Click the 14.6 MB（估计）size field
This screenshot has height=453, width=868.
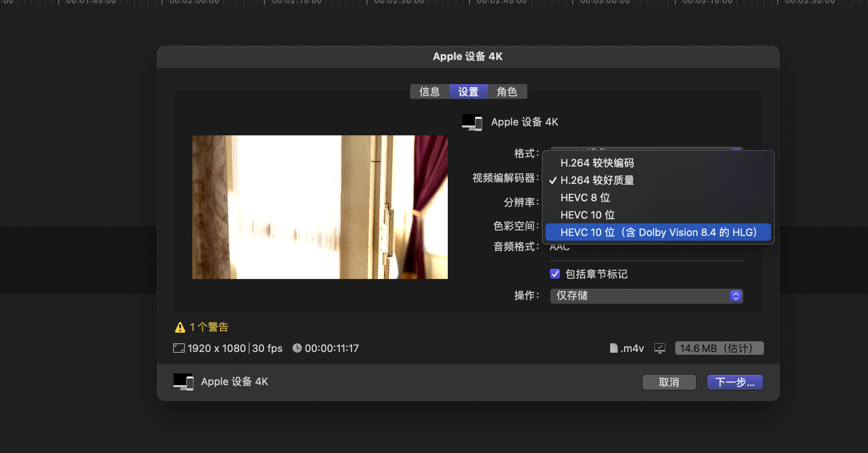click(x=719, y=348)
